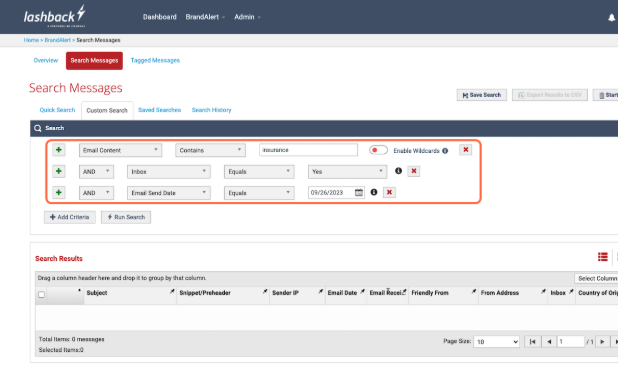Show info icon in Inbox row
The width and height of the screenshot is (618, 375).
(x=398, y=171)
